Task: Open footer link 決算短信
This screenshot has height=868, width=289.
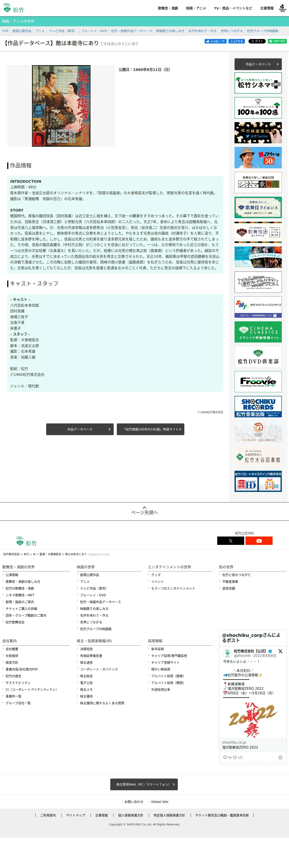Action: [x=86, y=649]
